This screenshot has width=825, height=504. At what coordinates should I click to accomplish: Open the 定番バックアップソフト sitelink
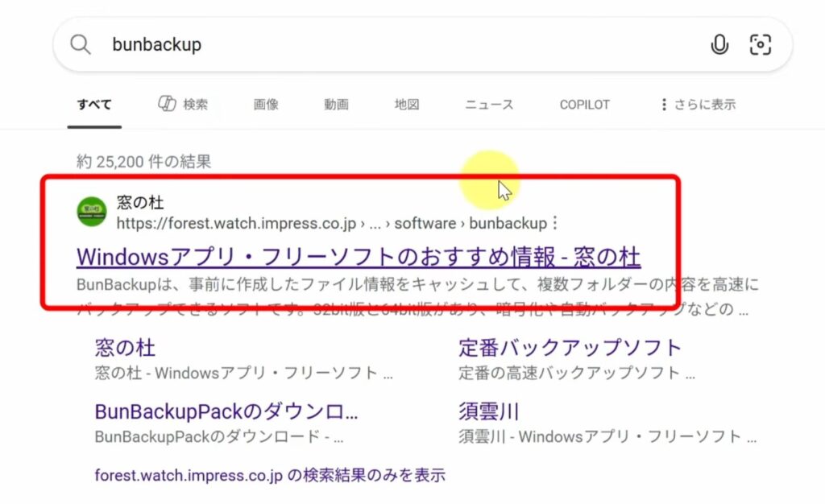pyautogui.click(x=570, y=348)
